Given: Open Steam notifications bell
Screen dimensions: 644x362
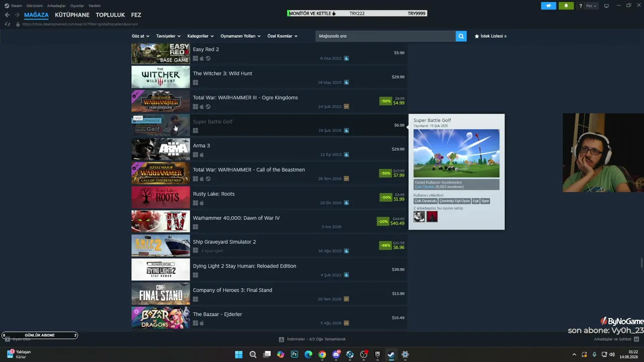Looking at the screenshot, I should [566, 6].
